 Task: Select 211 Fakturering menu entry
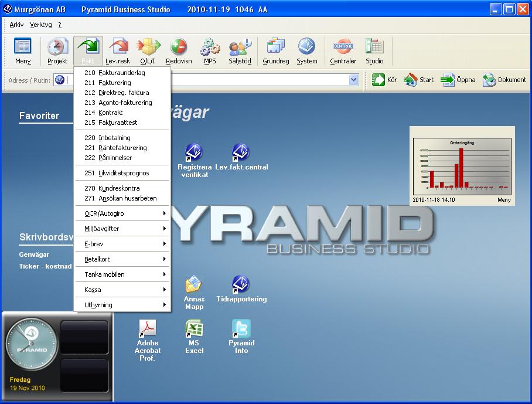click(122, 83)
